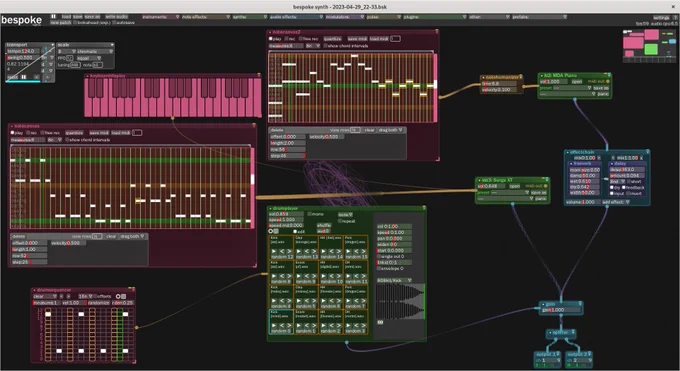Open the audio effects menu
Screen dimensions: 680x371
click(x=296, y=16)
